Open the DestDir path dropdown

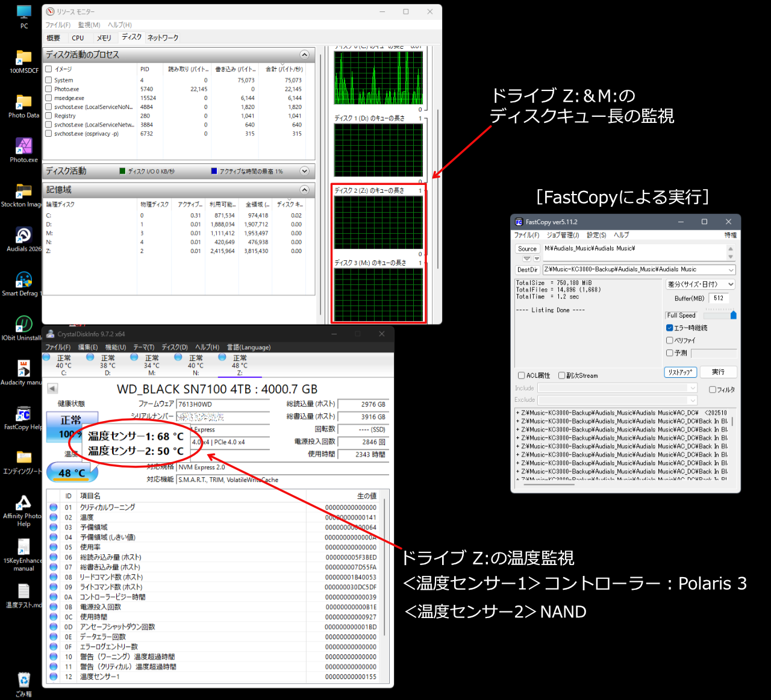[731, 270]
